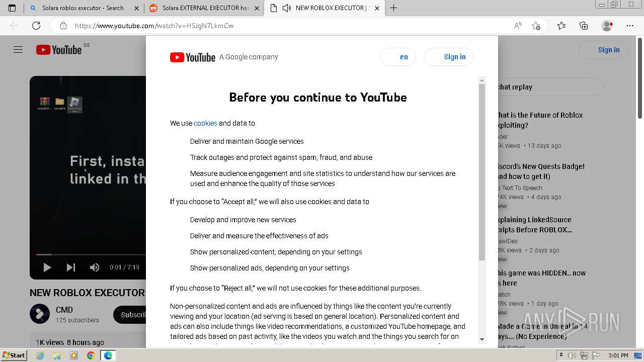Screen dimensions: 644x362
Task: Mute the video volume
Action: coord(95,267)
